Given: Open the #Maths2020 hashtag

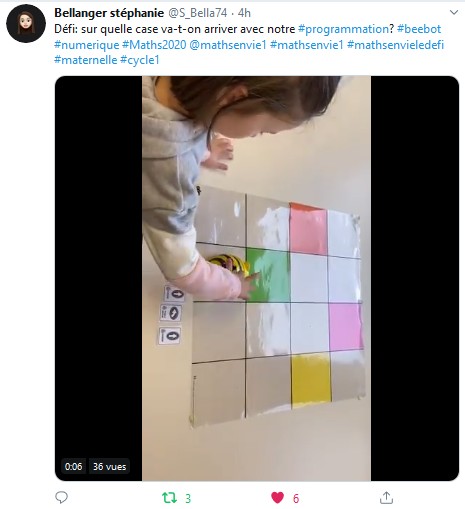Looking at the screenshot, I should click(154, 45).
